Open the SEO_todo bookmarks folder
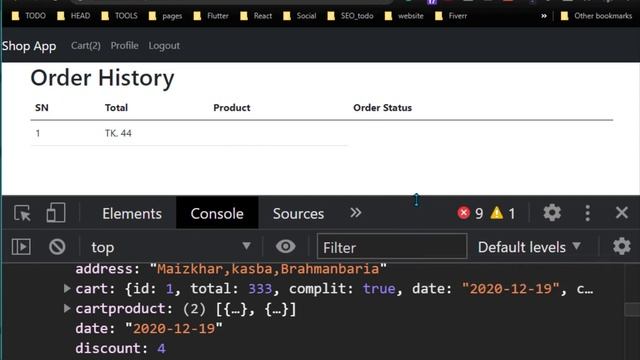This screenshot has height=360, width=640. tap(350, 16)
